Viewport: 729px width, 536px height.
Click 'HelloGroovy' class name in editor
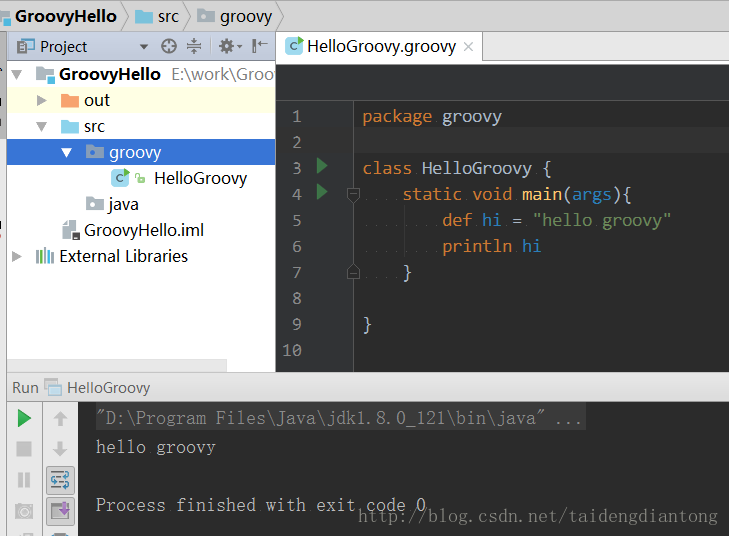pyautogui.click(x=477, y=169)
